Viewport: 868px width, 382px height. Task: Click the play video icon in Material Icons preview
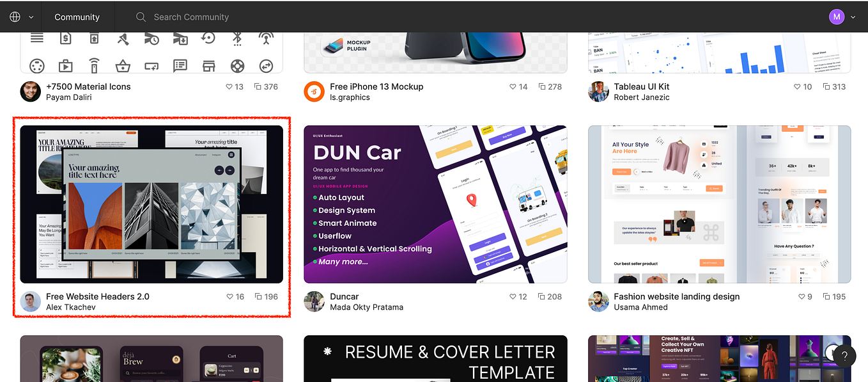point(65,65)
